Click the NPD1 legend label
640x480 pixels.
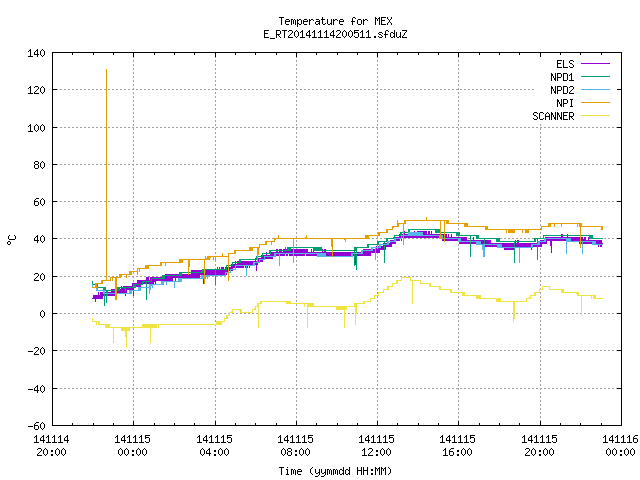[562, 77]
